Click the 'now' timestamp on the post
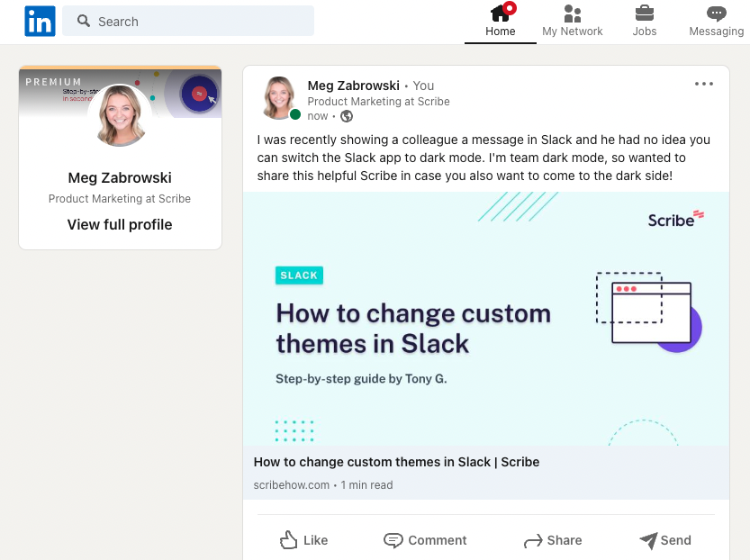The width and height of the screenshot is (750, 560). (x=318, y=116)
